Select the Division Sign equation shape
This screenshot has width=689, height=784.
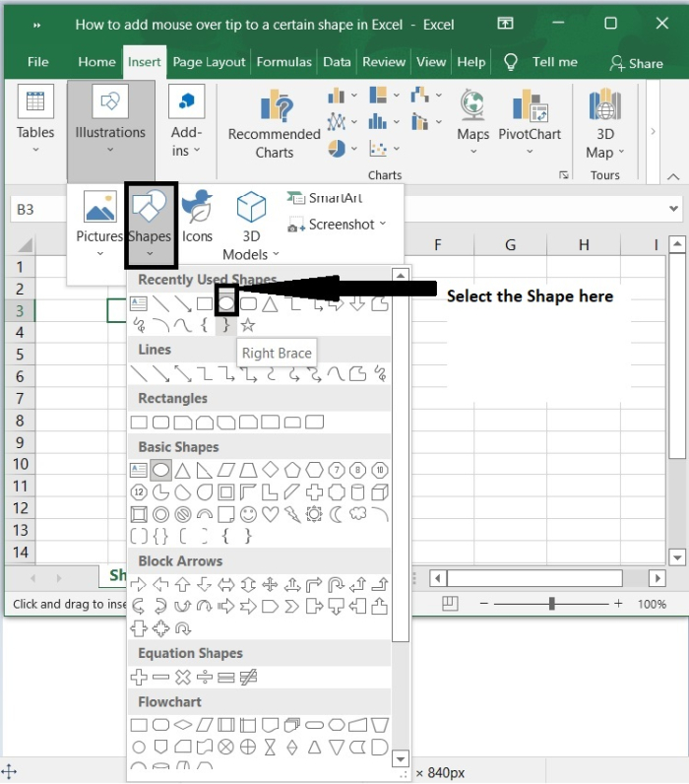click(x=205, y=678)
